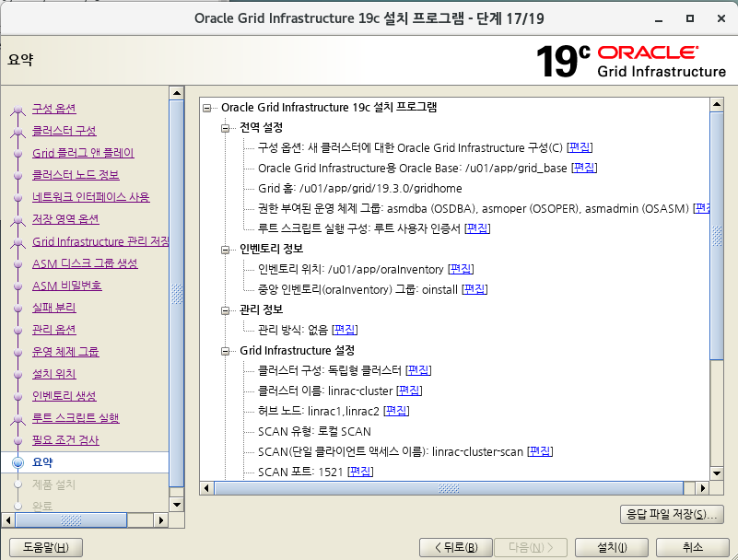Edit 인벤토리 위치 /u01/app/oraInventory
Image resolution: width=738 pixels, height=560 pixels.
point(461,269)
